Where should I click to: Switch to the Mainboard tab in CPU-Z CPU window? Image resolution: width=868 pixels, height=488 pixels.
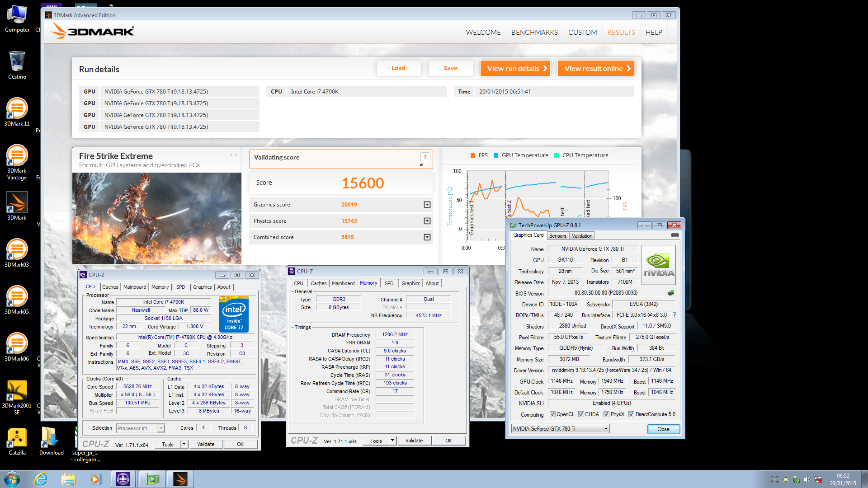[135, 287]
